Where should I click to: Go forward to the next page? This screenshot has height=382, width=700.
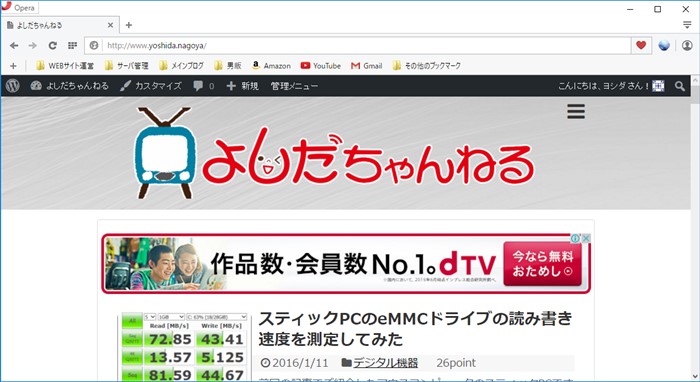pos(33,46)
